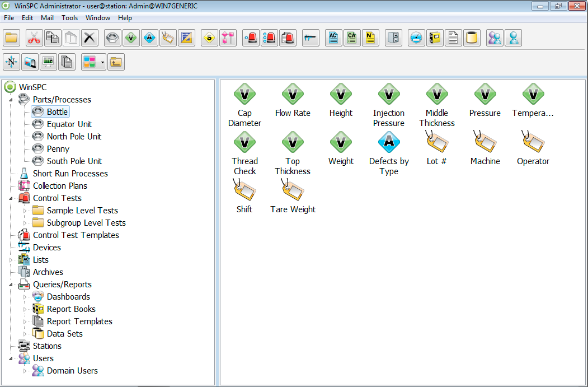Expand the Domain Users tree node

(25, 371)
